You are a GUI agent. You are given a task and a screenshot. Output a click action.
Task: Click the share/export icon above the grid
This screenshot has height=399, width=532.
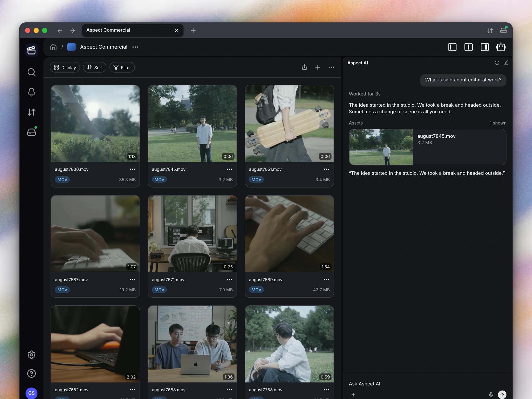coord(305,67)
